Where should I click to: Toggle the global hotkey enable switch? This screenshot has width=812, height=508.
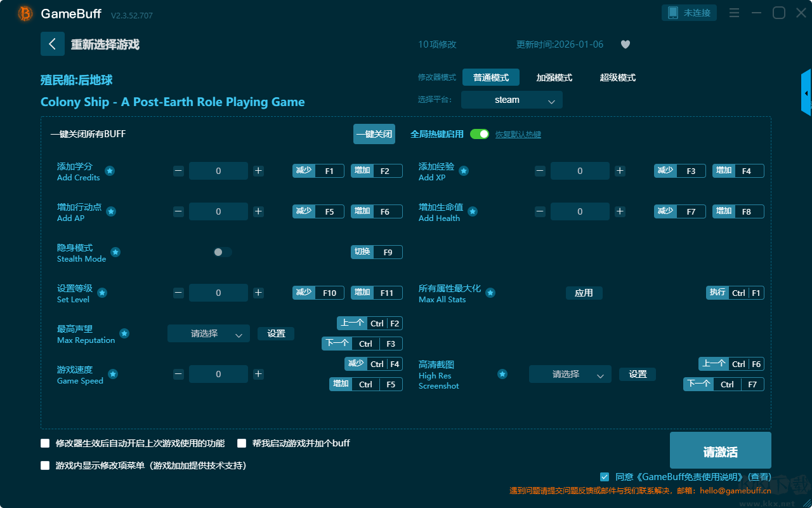point(480,134)
